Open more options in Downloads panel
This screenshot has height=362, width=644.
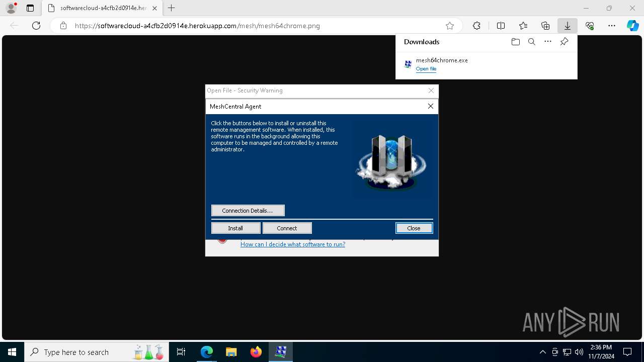click(x=548, y=42)
